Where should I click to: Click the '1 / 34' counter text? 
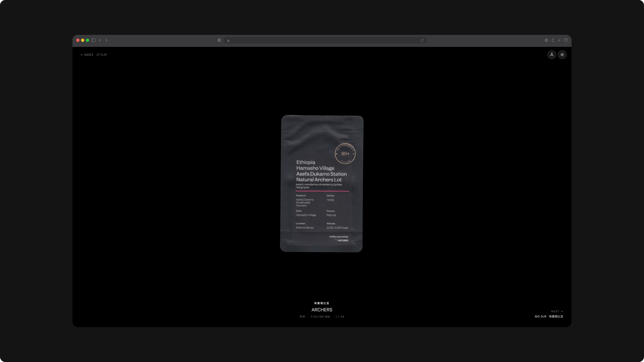coord(340,317)
